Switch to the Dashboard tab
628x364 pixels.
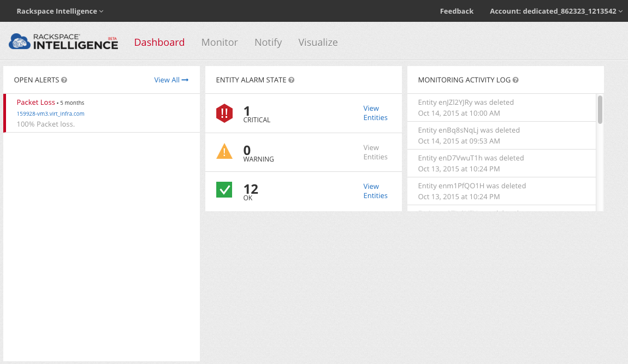pos(159,42)
